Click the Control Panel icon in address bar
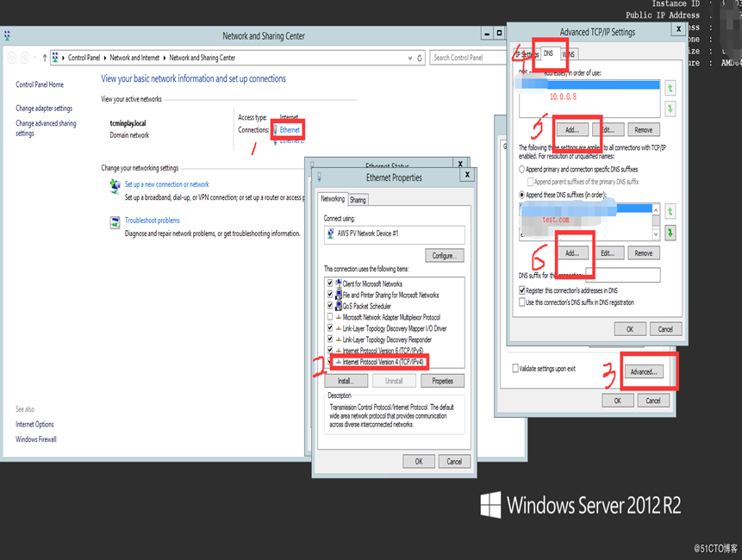Screen dimensions: 742x560 55,57
